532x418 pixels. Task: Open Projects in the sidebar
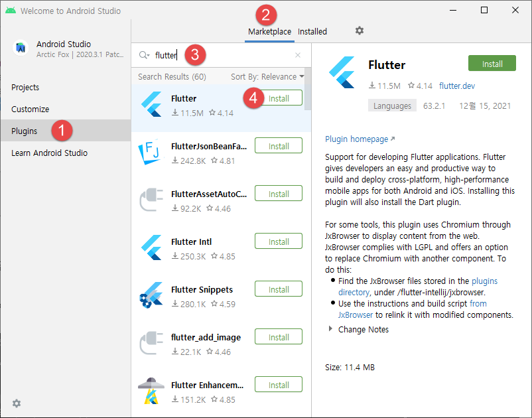click(x=25, y=87)
